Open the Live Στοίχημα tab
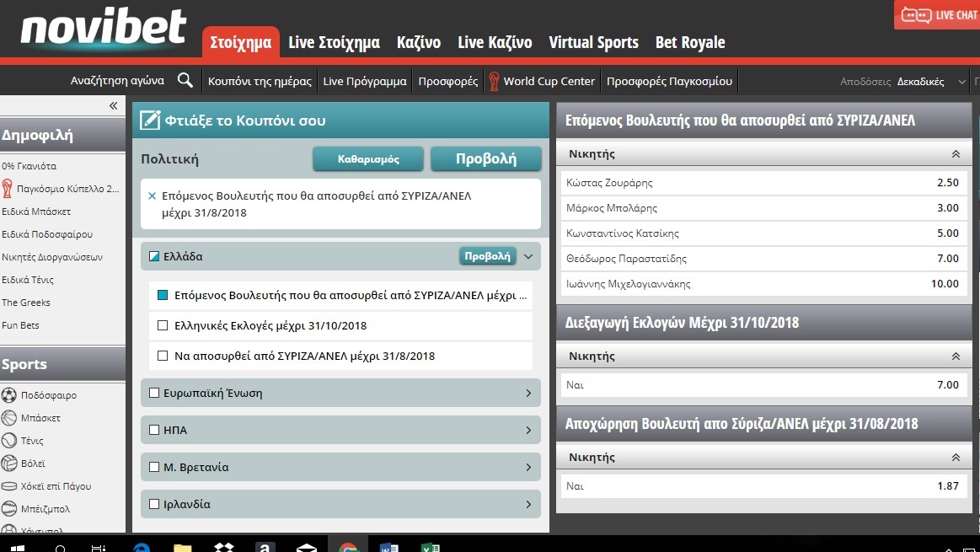Screen dimensions: 980x552 coord(334,42)
